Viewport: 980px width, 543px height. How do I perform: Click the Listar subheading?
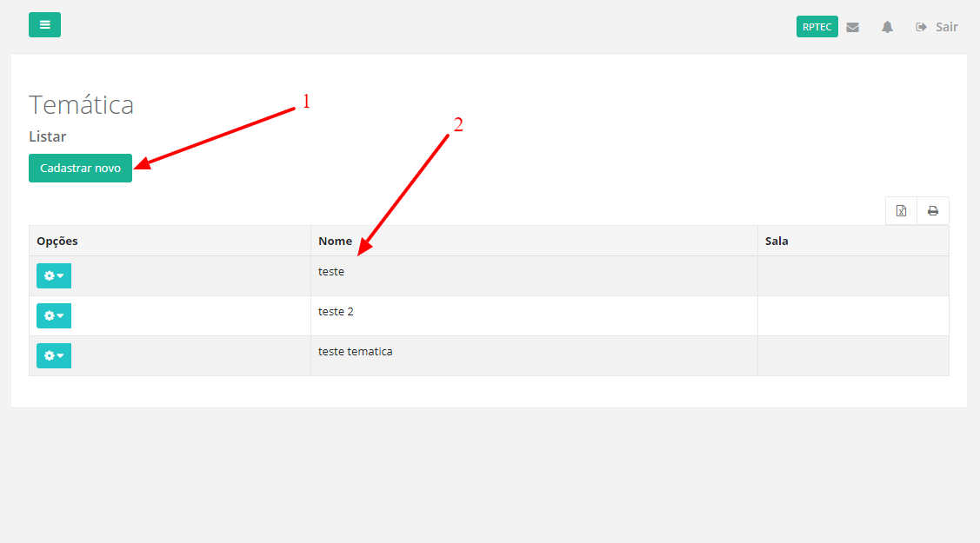[x=48, y=136]
